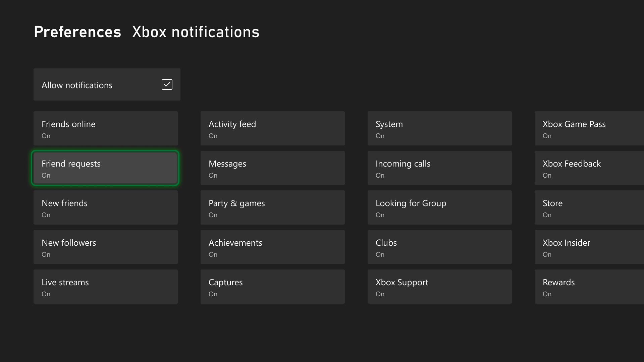
Task: Open Messages notification settings
Action: click(x=272, y=168)
